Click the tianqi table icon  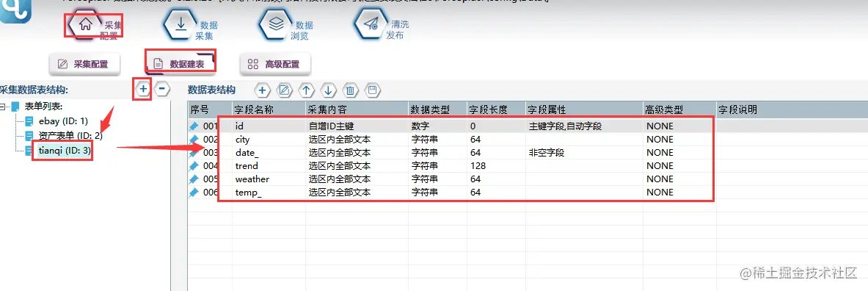29,150
